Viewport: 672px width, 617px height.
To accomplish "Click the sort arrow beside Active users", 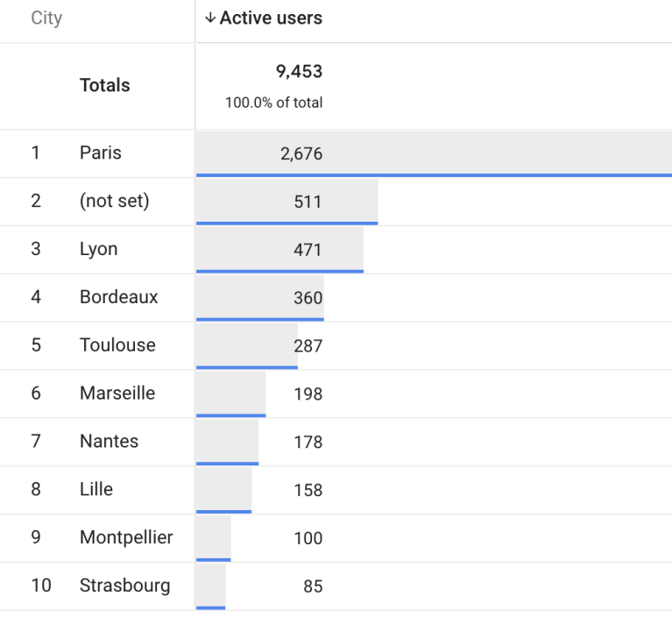I will [209, 18].
